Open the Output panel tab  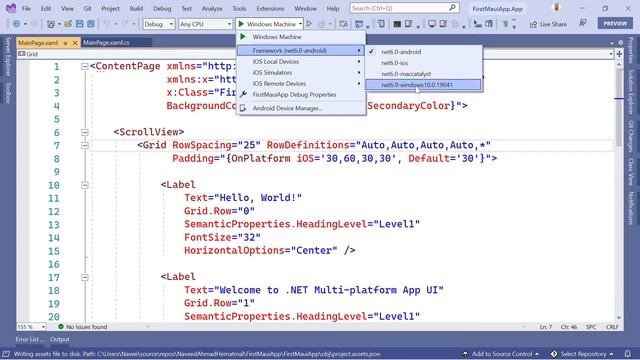[x=60, y=339]
